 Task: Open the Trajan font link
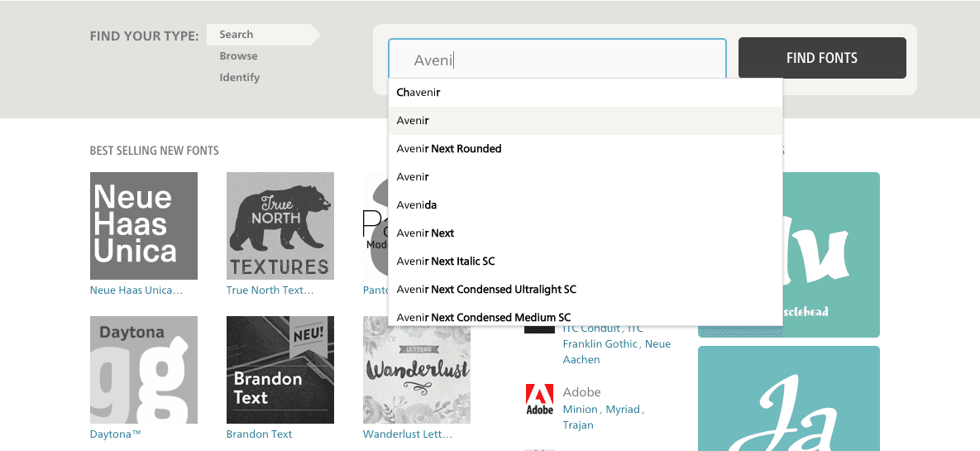(578, 425)
